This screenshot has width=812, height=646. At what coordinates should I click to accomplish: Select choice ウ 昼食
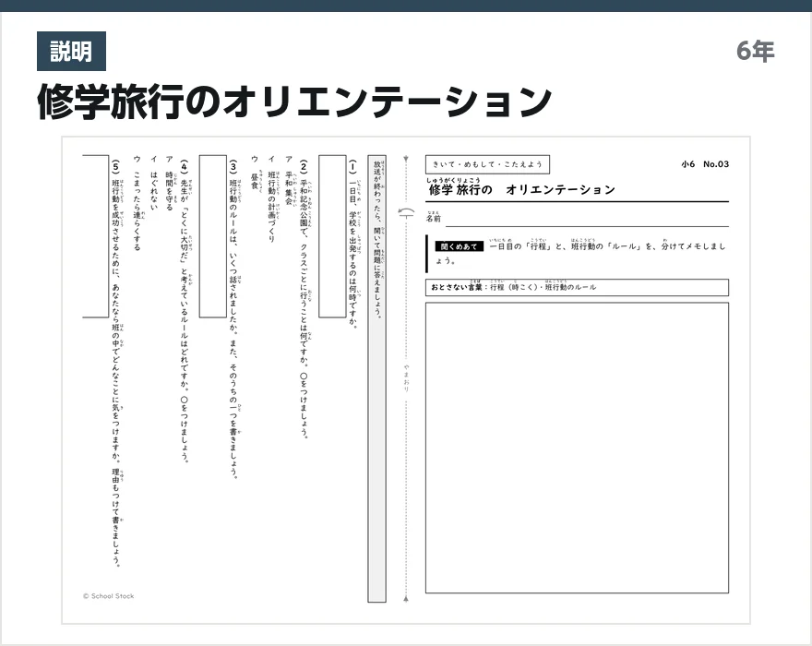(255, 172)
